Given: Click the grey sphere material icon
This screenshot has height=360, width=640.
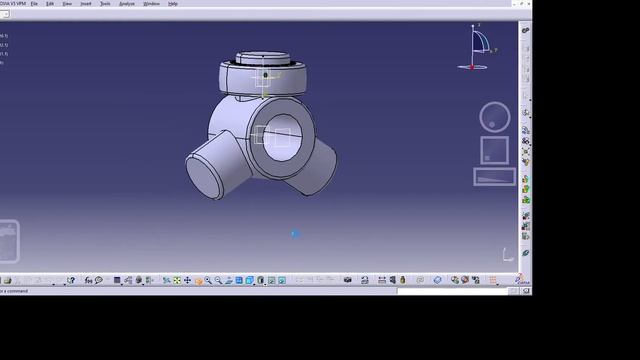Looking at the screenshot, I should click(139, 280).
